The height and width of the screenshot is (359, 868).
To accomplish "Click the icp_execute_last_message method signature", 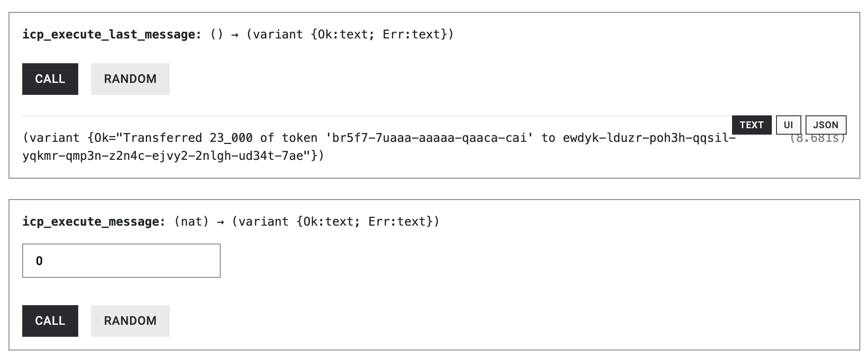I will pyautogui.click(x=113, y=34).
